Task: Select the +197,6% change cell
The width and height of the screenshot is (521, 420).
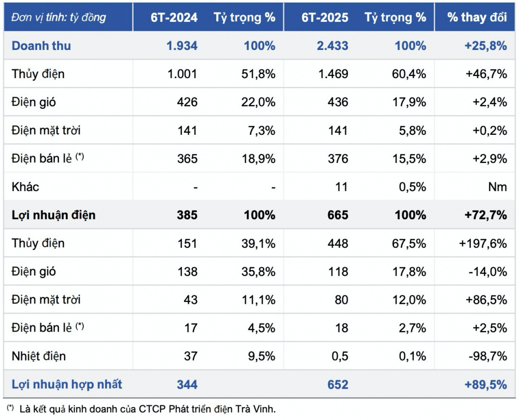Action: (x=483, y=244)
